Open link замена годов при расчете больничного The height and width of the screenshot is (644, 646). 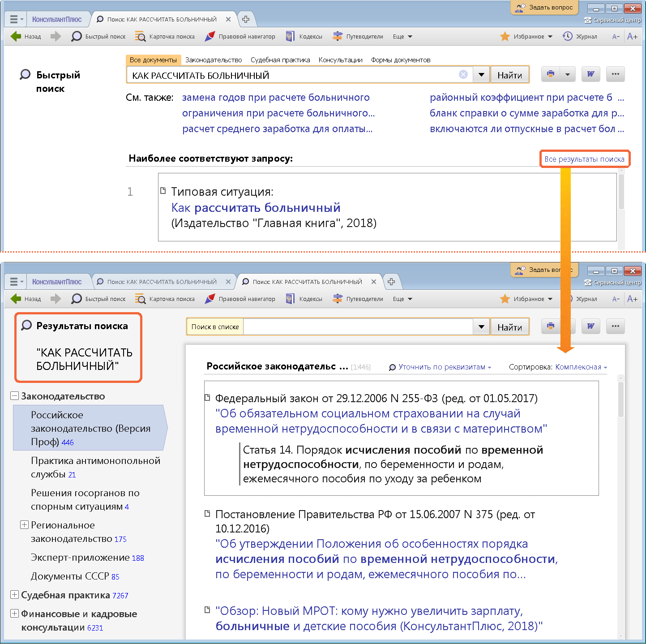(x=276, y=98)
